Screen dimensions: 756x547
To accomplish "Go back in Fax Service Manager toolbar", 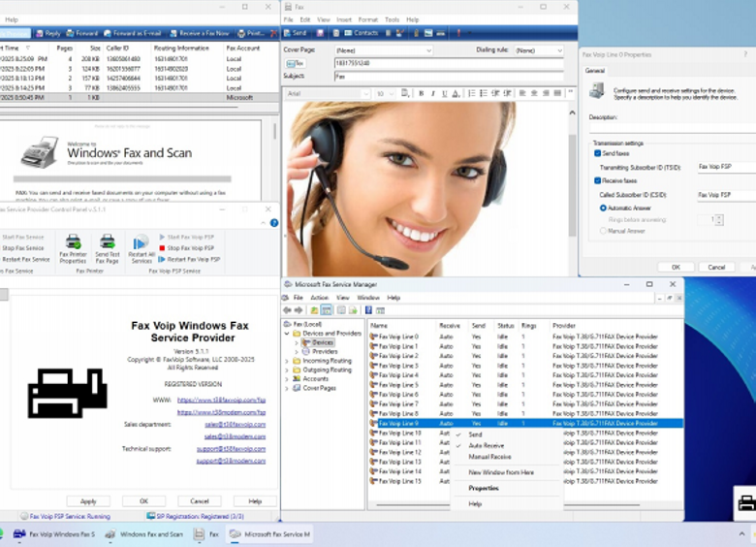I will click(287, 310).
